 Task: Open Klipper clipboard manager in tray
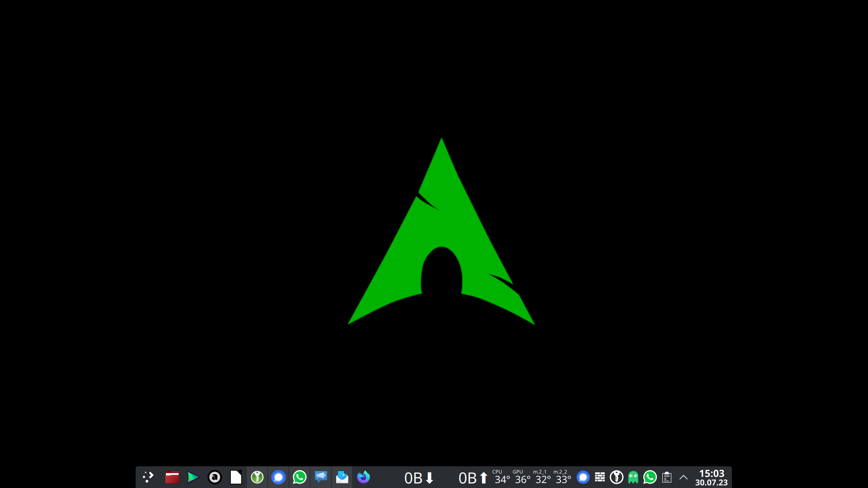[667, 477]
